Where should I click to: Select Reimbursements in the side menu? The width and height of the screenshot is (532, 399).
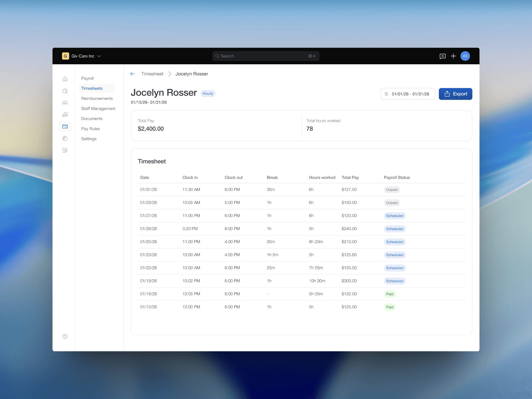[x=97, y=99]
